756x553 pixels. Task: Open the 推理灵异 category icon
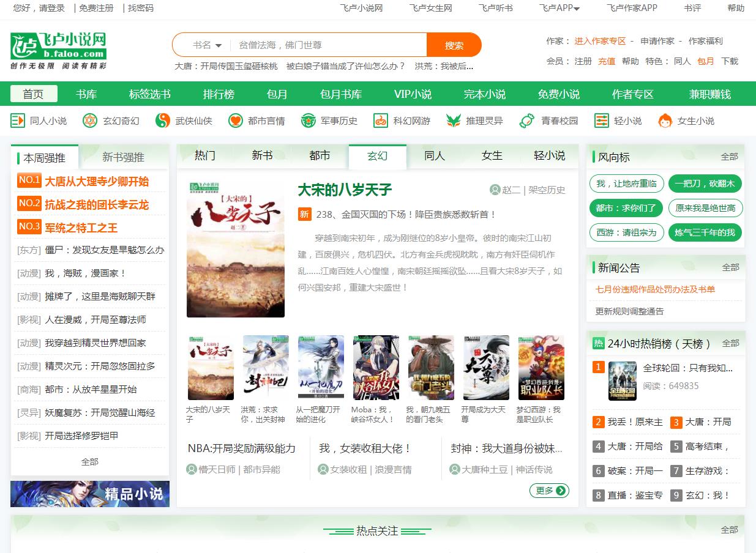point(453,121)
